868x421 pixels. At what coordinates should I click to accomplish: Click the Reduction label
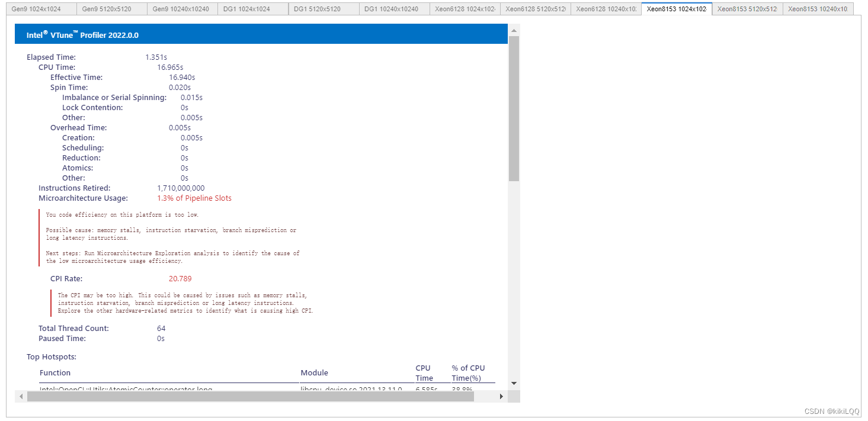[x=81, y=158]
